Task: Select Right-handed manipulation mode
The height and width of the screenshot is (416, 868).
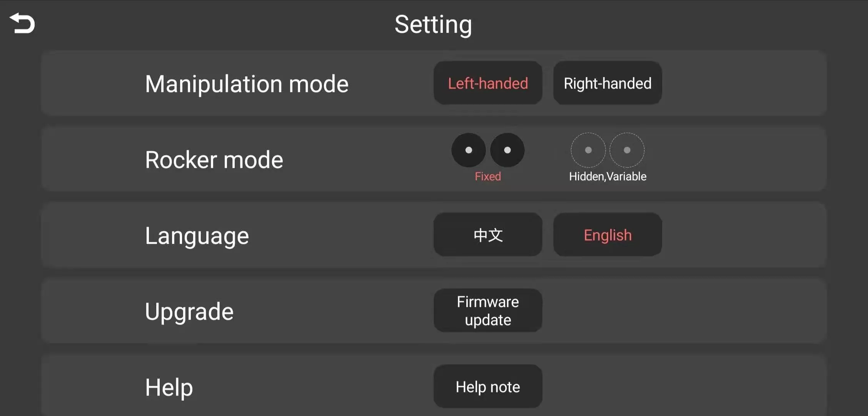Action: point(607,83)
